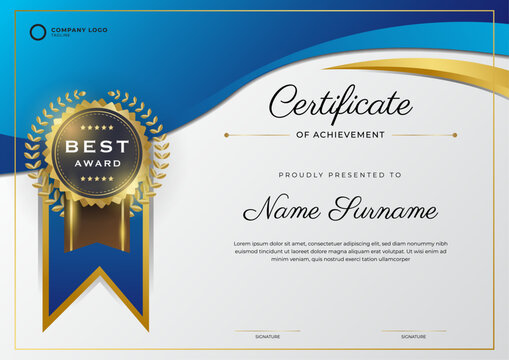Click the circular company logo icon
Viewport: 509px width, 360px height.
pos(38,32)
